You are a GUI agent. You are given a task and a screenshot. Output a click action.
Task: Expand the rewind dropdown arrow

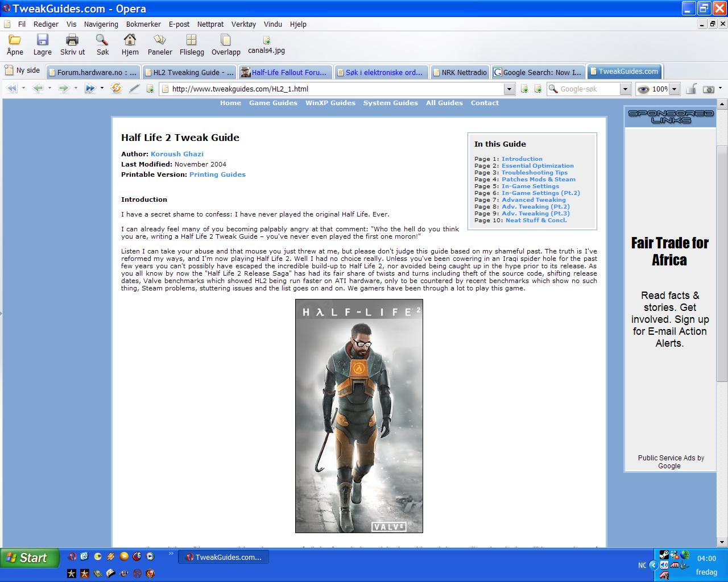tap(23, 88)
